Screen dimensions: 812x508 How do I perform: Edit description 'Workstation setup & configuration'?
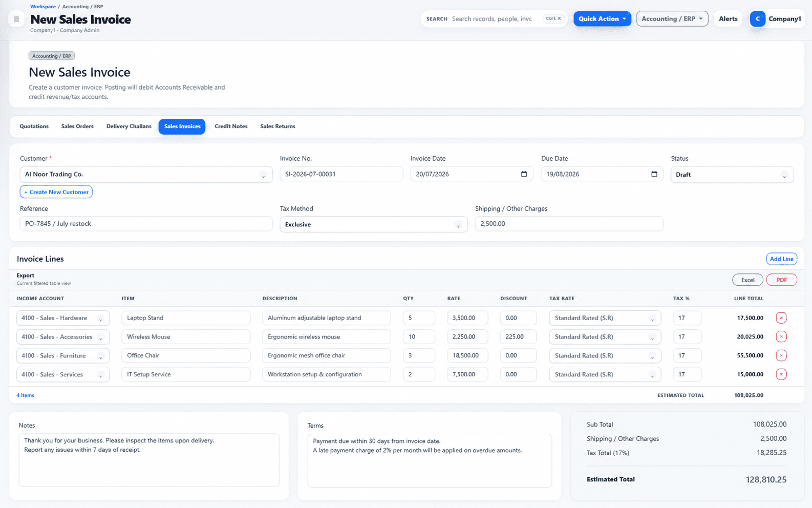coord(327,374)
